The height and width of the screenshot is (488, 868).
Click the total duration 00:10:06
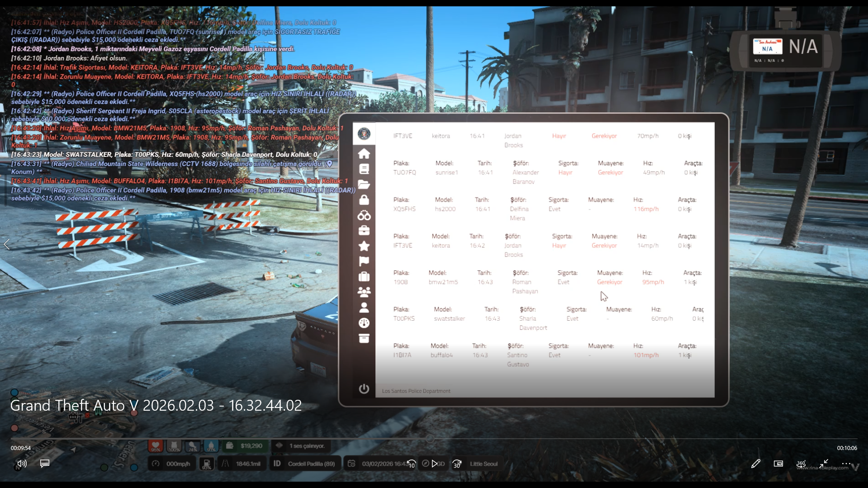click(x=847, y=448)
